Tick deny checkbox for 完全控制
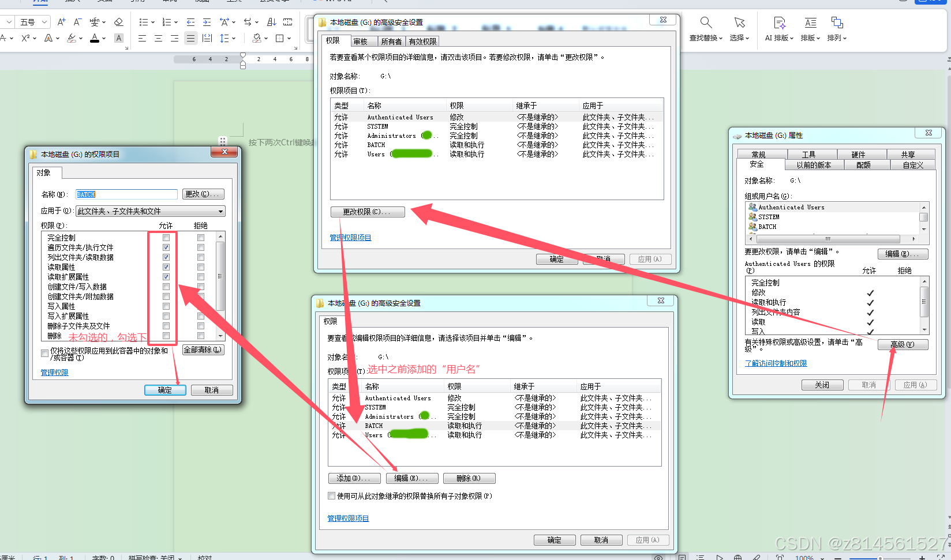Screen dimensions: 951x560 pyautogui.click(x=201, y=238)
